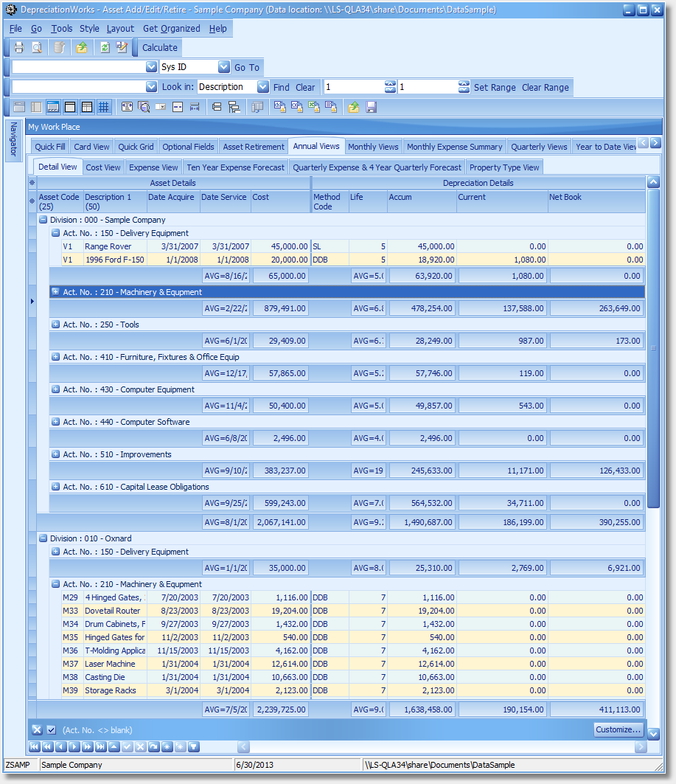Click the footer band layout icon
The width and height of the screenshot is (676, 784).
[x=52, y=107]
